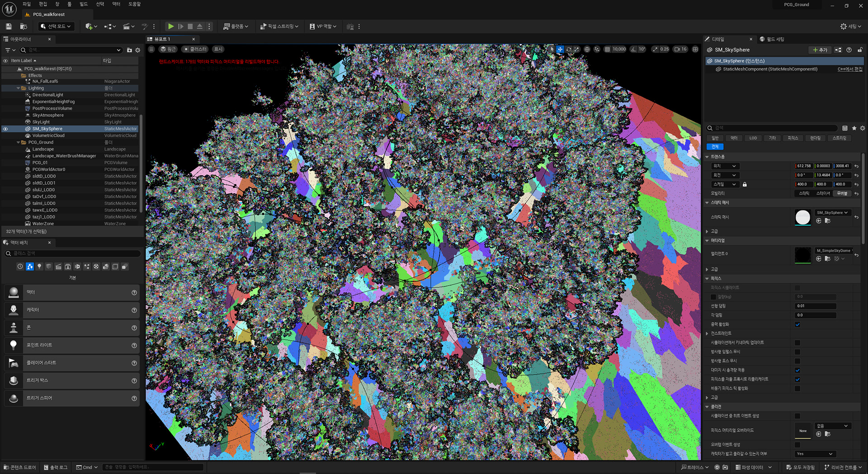The width and height of the screenshot is (868, 474).
Task: Open the Edit in C++ link
Action: 850,69
